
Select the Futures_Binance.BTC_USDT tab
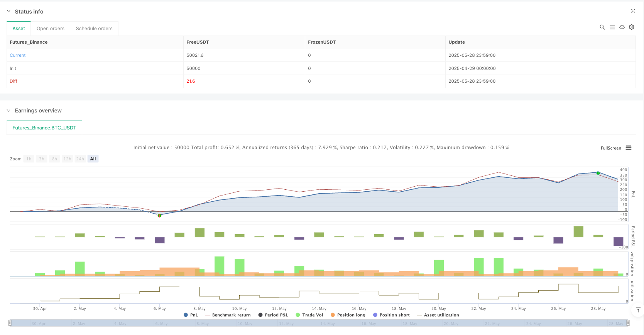coord(44,128)
